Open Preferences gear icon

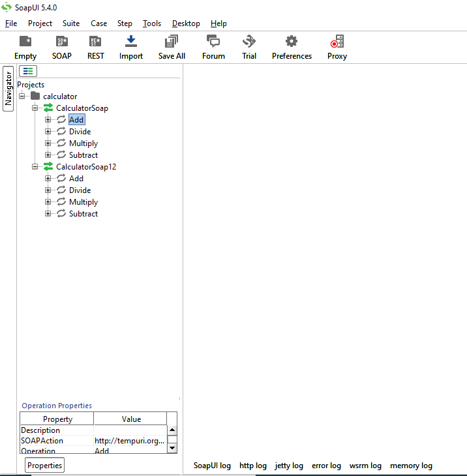(292, 41)
